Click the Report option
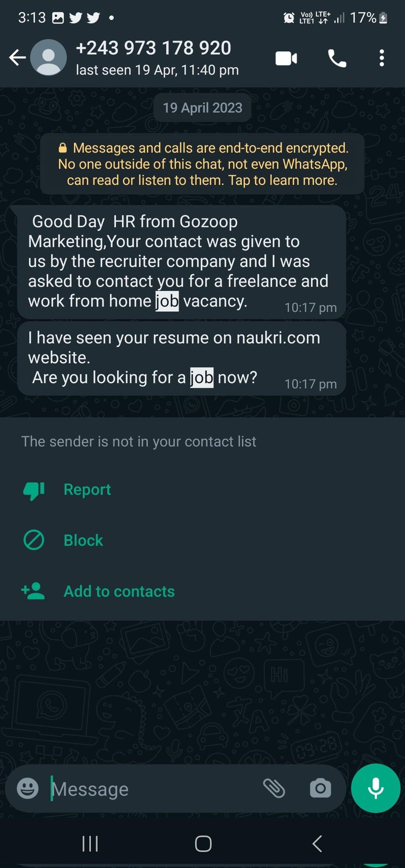Screen dimensions: 405x868 point(87,474)
